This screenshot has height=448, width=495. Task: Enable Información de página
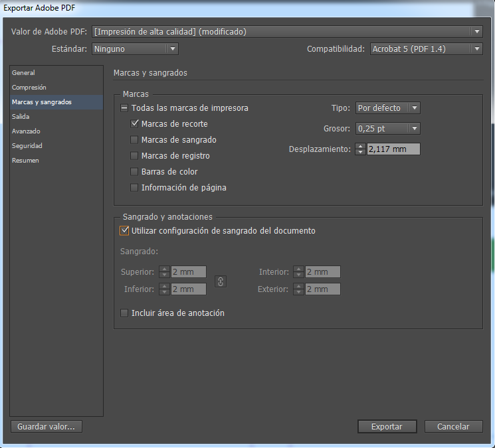(x=134, y=188)
